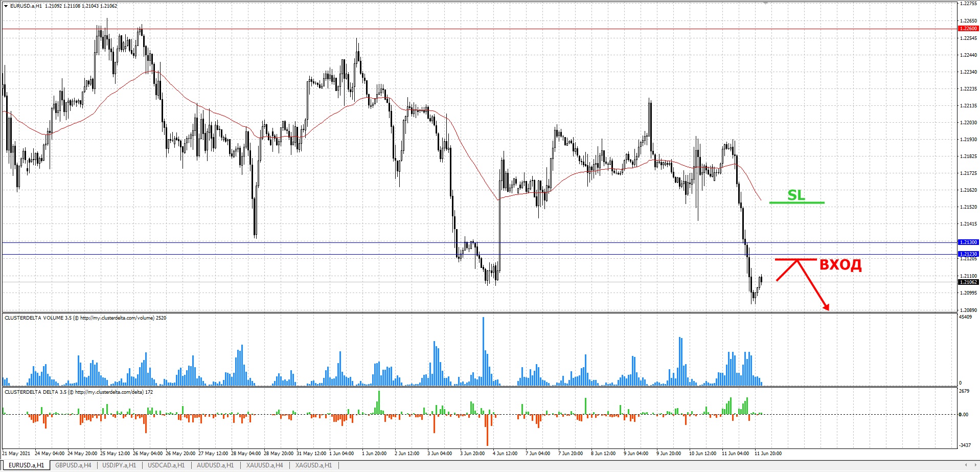Click the blue 1.21230 price label

tap(968, 254)
